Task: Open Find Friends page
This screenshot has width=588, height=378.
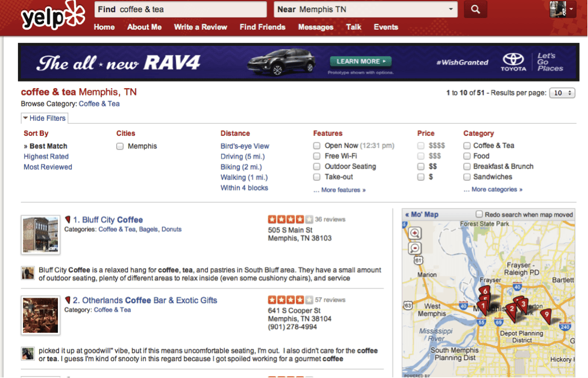Action: pyautogui.click(x=262, y=27)
